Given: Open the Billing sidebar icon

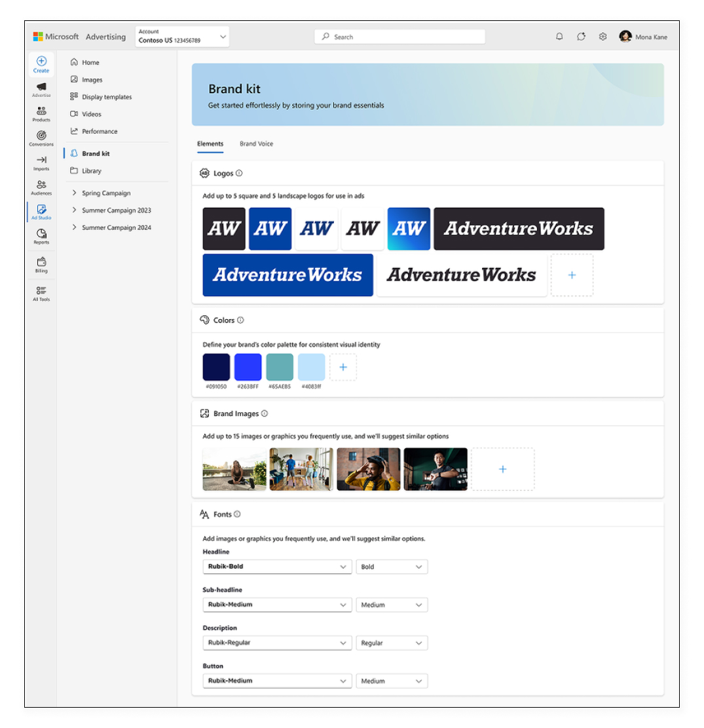Looking at the screenshot, I should coord(41,265).
